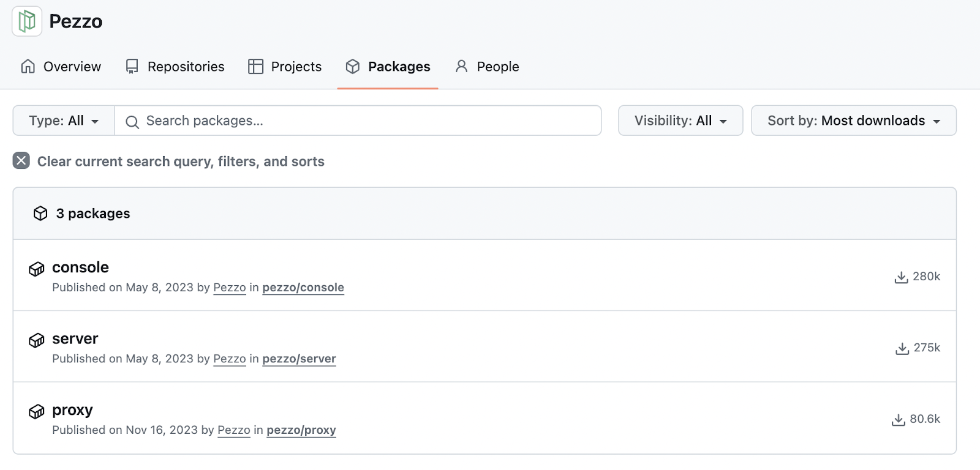Viewport: 980px width, 470px height.
Task: Click the container icon next to proxy
Action: click(37, 411)
